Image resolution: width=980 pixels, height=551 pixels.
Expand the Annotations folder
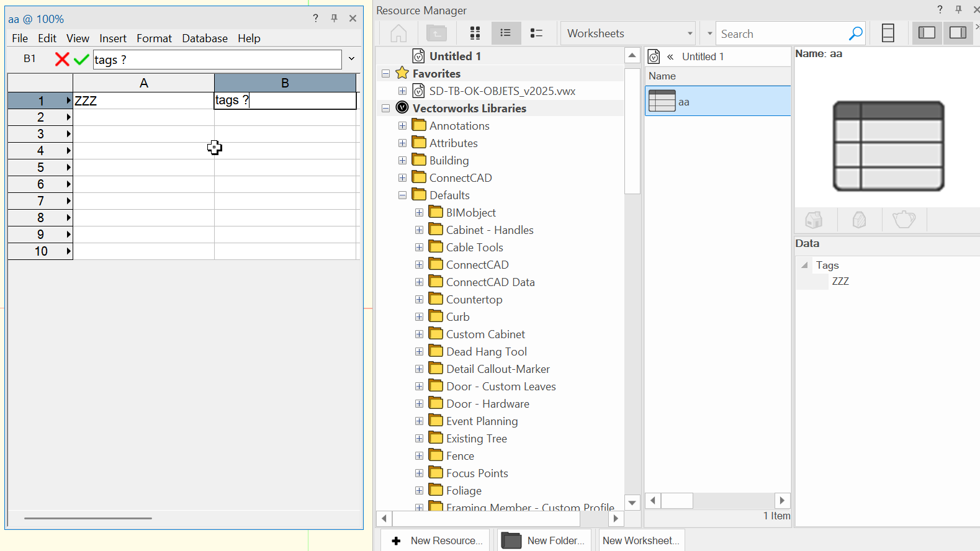coord(403,125)
